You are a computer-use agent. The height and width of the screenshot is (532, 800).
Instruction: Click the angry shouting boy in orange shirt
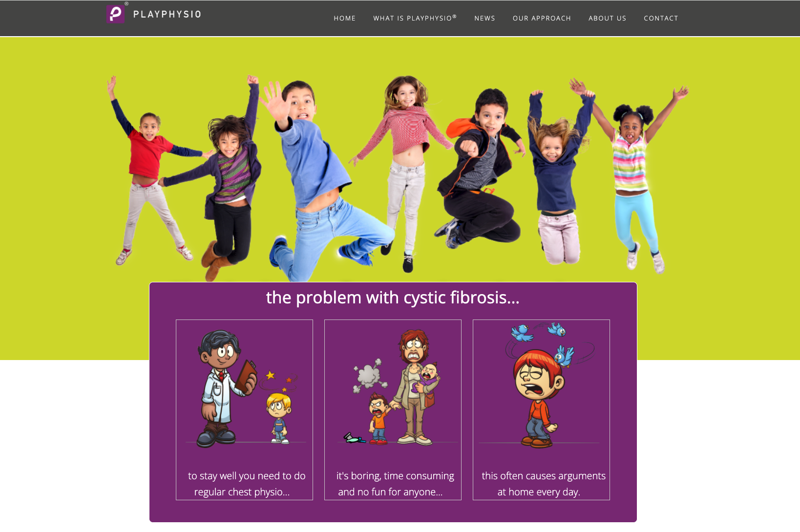pyautogui.click(x=378, y=419)
